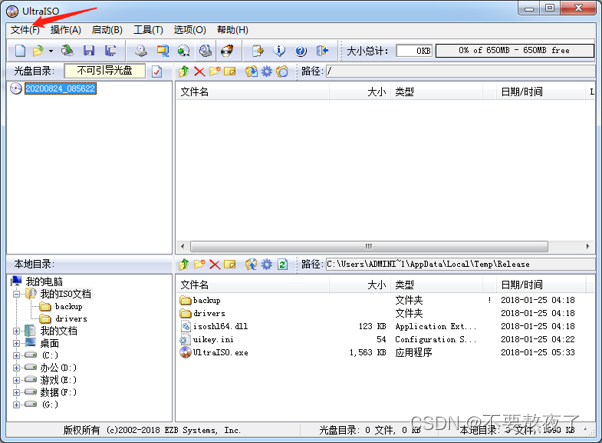Expand the 游戏(E:) drive node
602x443 pixels.
coord(17,380)
